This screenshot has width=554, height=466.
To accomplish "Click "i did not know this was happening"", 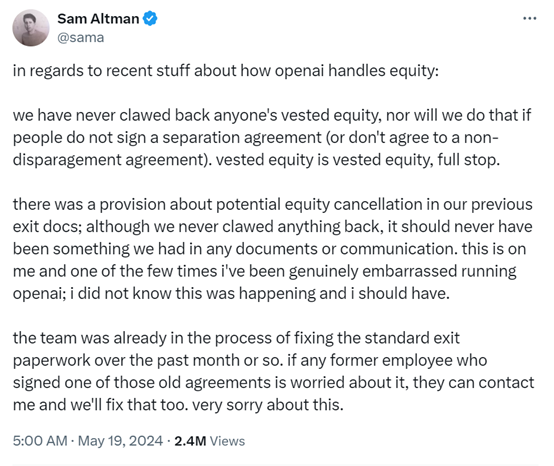I will click(x=193, y=293).
